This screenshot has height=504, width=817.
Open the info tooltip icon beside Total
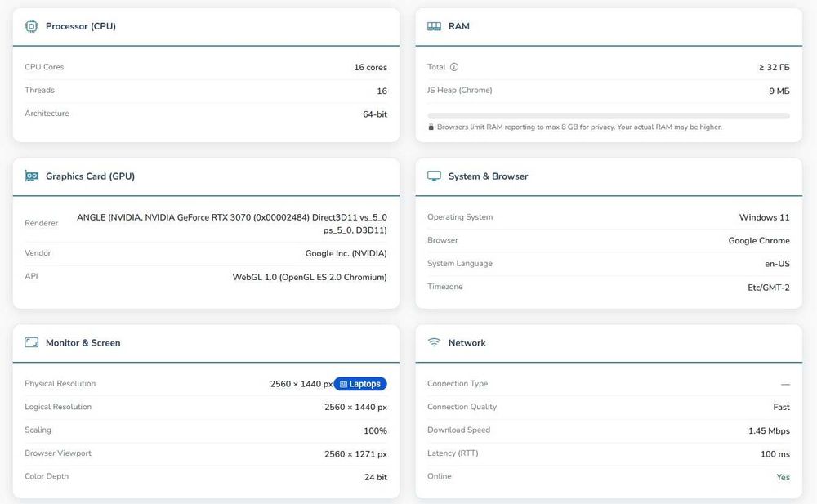453,67
